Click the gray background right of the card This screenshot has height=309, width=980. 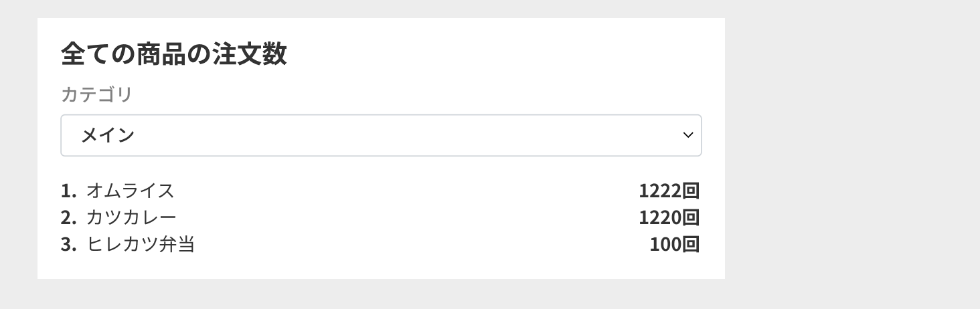pyautogui.click(x=850, y=154)
